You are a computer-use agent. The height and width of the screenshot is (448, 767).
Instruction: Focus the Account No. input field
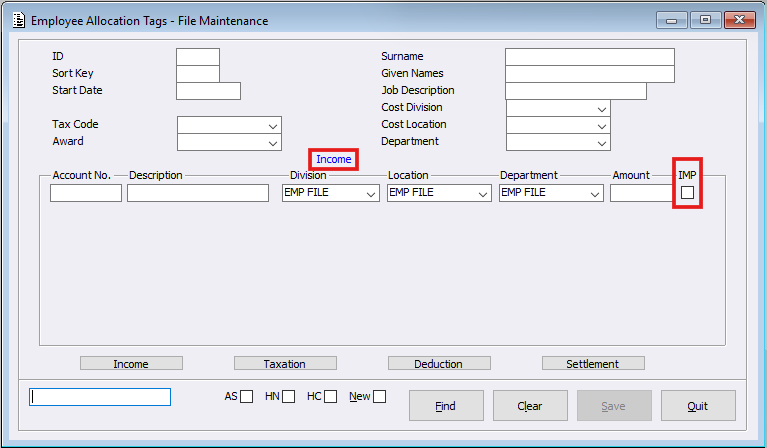click(x=86, y=193)
